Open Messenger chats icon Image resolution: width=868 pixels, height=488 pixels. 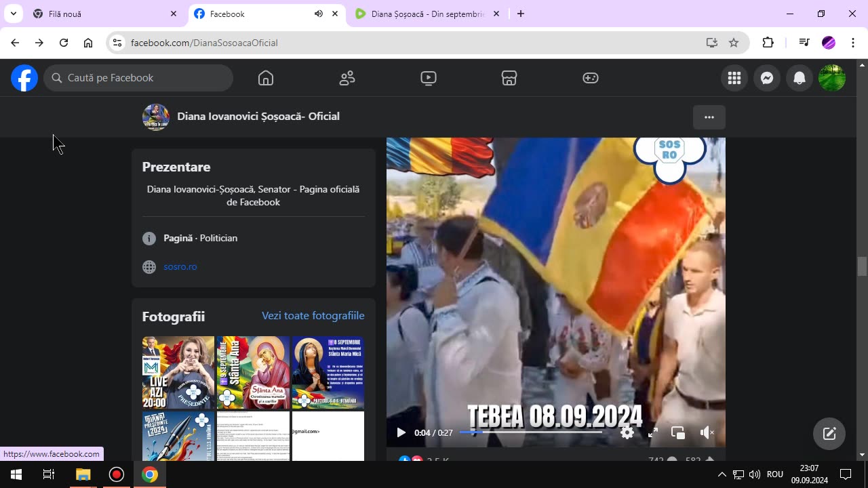(767, 78)
